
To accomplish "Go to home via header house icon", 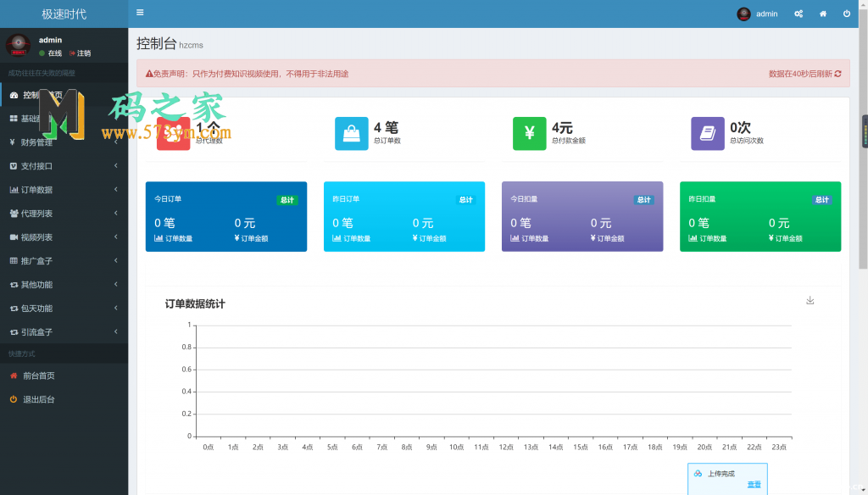I will click(x=823, y=14).
